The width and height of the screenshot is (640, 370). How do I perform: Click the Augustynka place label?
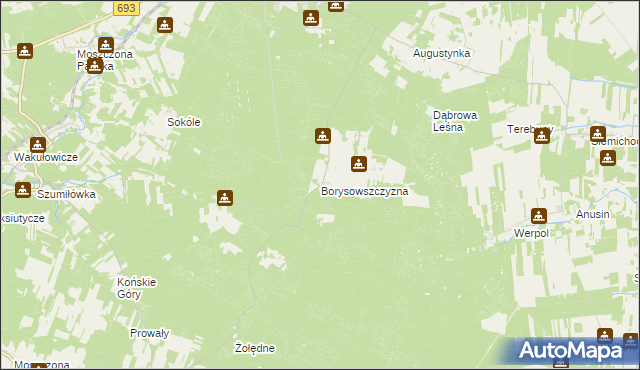click(441, 53)
